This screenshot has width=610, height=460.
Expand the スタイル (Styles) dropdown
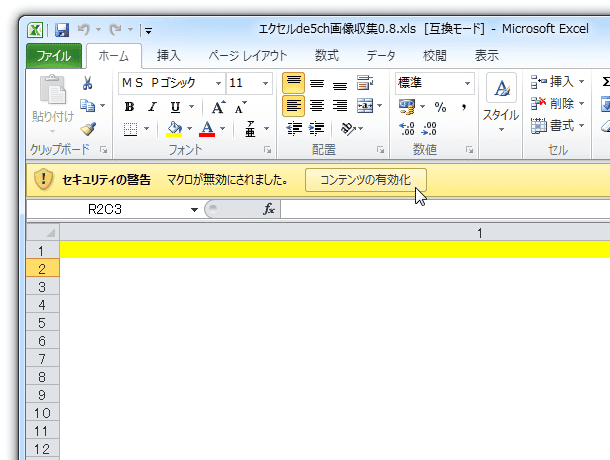coord(501,130)
